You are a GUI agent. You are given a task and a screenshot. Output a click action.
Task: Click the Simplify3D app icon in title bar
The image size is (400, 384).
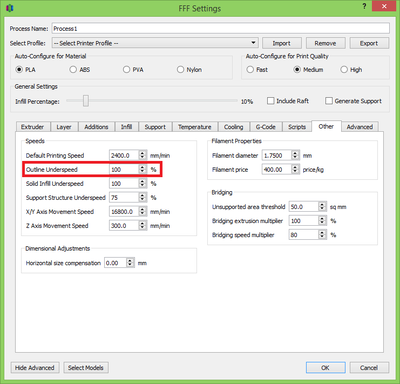9,8
